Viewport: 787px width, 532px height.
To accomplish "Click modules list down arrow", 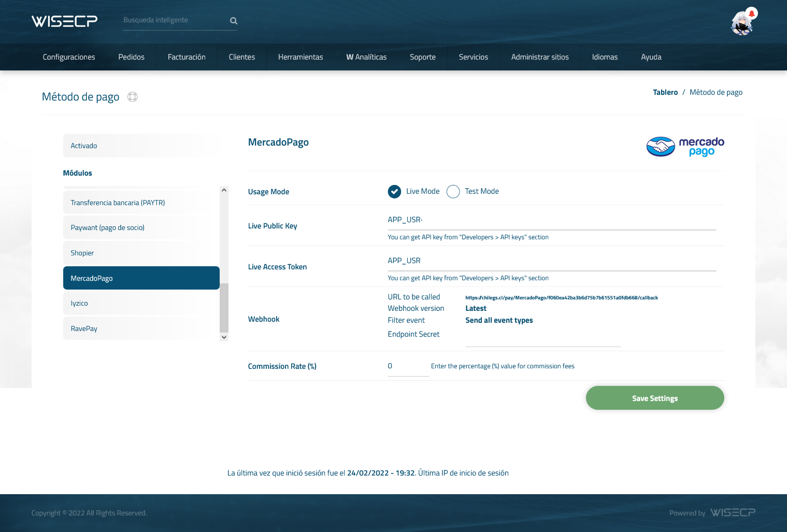I will pyautogui.click(x=224, y=337).
